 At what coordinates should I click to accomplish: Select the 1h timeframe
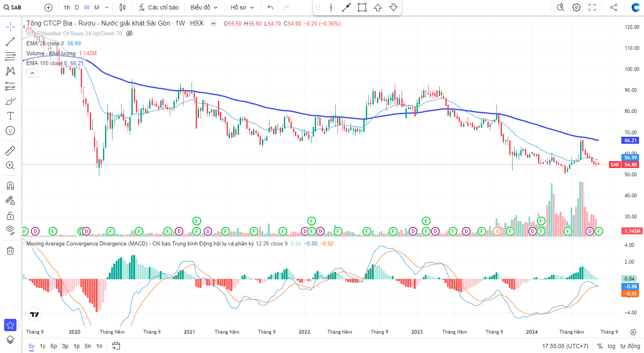tap(67, 7)
